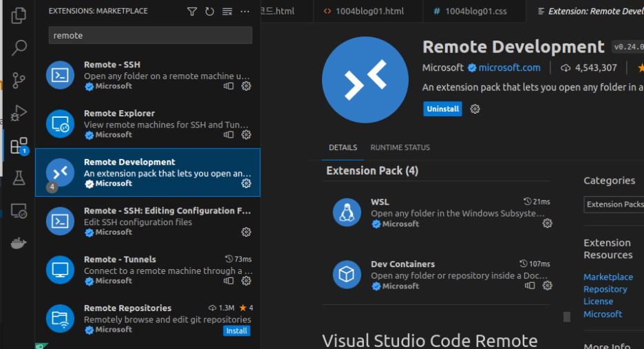The image size is (644, 349).
Task: Open the Marketplace resource link
Action: 608,277
